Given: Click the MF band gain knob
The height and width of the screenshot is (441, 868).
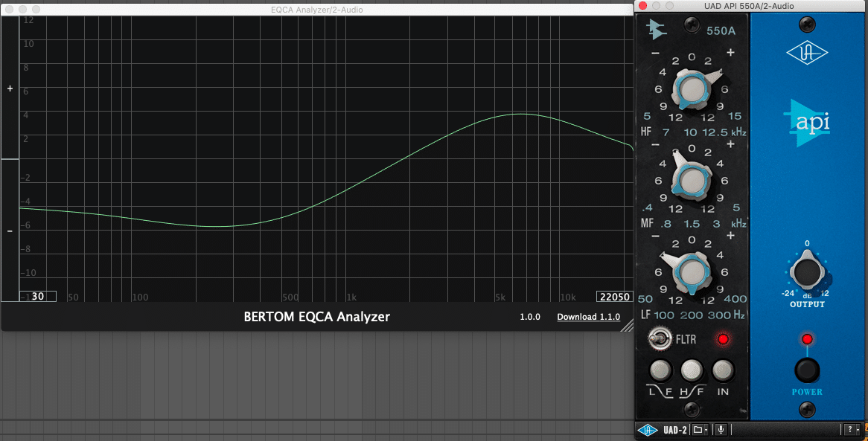Looking at the screenshot, I should 691,180.
